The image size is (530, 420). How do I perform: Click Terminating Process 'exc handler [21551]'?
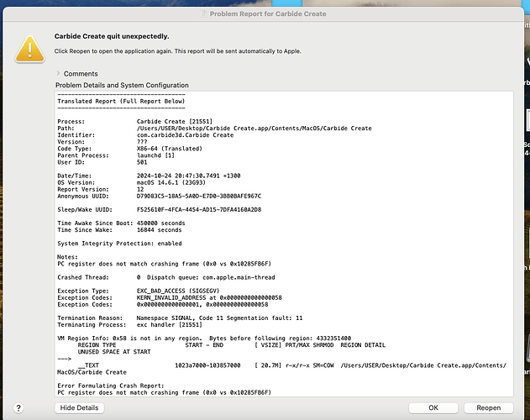[x=170, y=324]
